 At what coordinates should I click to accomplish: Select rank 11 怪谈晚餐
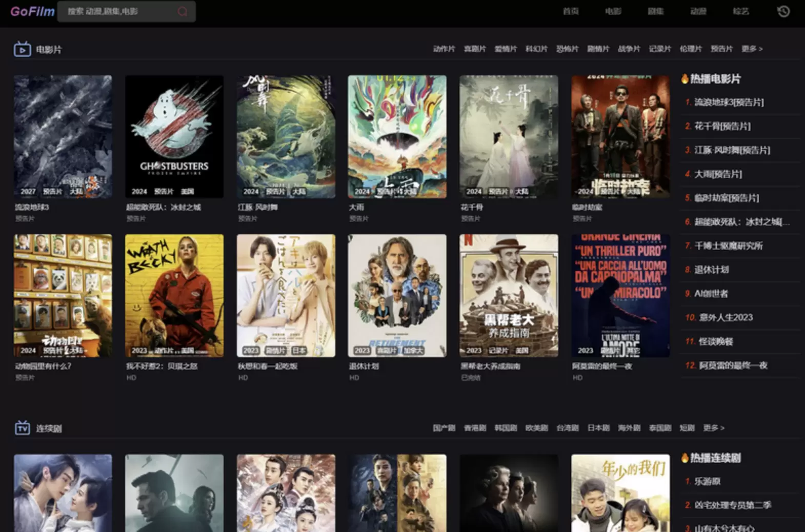point(716,341)
